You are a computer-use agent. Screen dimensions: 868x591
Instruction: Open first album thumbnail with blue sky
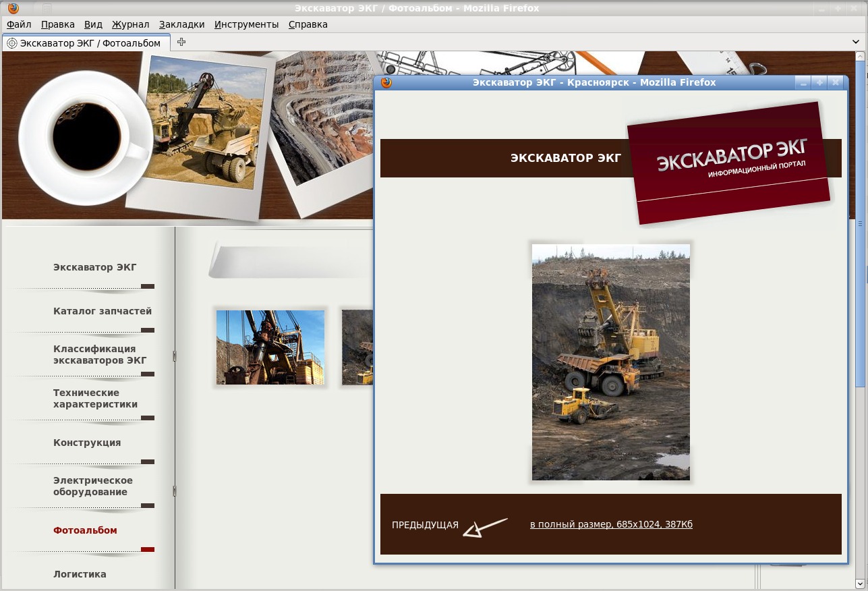click(x=270, y=347)
